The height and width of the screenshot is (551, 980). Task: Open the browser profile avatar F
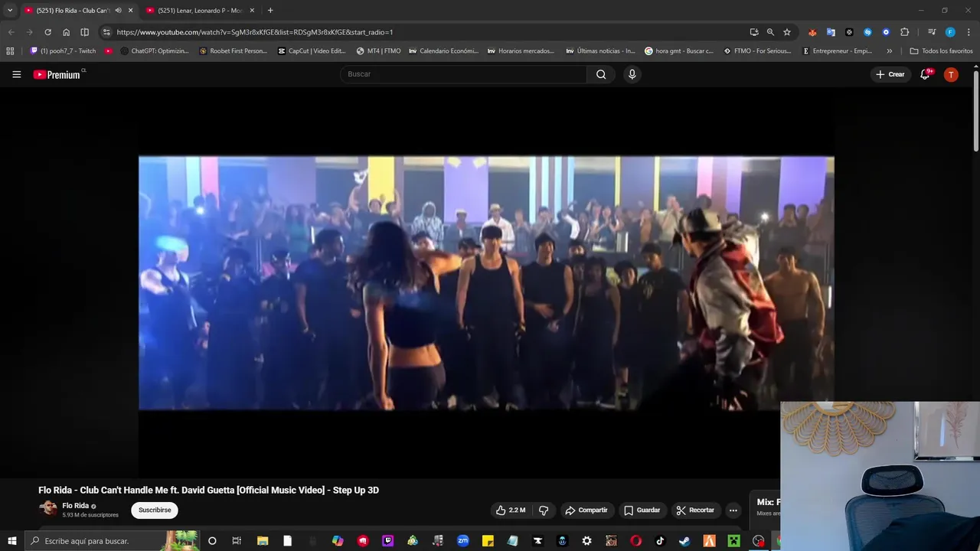point(950,32)
